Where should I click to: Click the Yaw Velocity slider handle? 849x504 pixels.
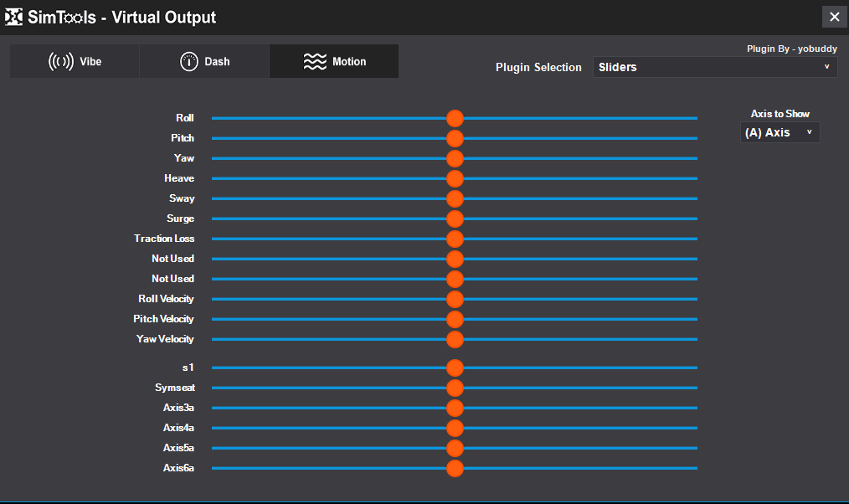(x=455, y=339)
